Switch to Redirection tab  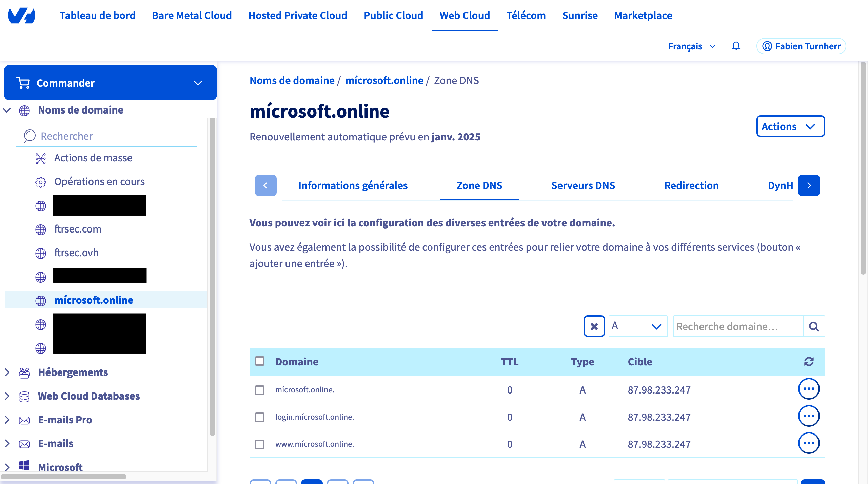click(x=691, y=185)
